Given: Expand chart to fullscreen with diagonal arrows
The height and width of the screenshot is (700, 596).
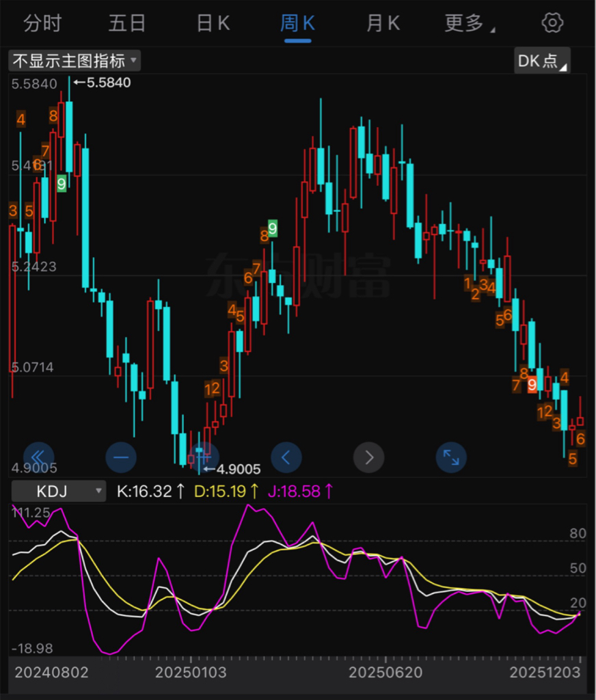Looking at the screenshot, I should pyautogui.click(x=451, y=457).
